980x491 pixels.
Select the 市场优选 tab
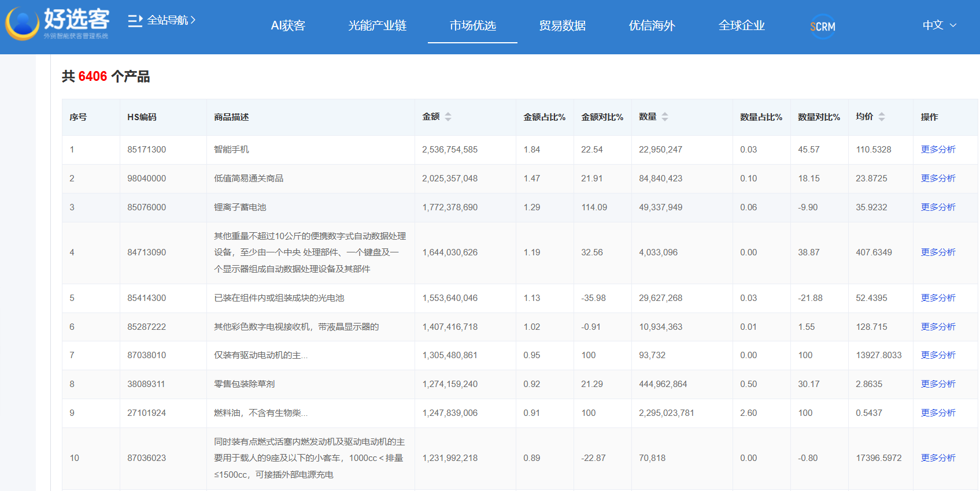[473, 26]
